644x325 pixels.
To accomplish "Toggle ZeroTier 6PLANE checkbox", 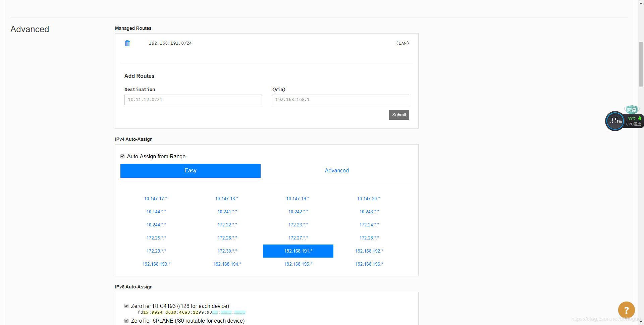I will click(126, 321).
